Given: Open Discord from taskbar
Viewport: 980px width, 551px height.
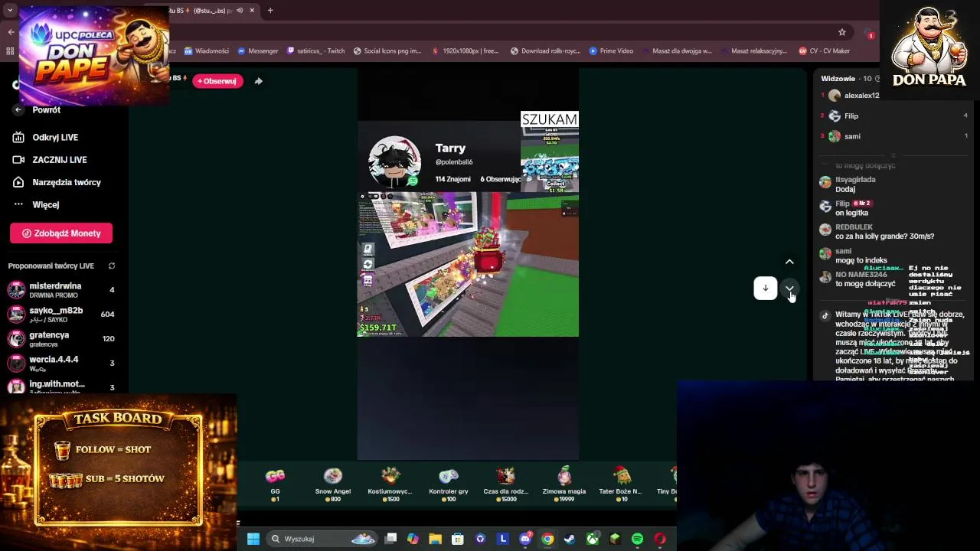Looking at the screenshot, I should click(525, 539).
